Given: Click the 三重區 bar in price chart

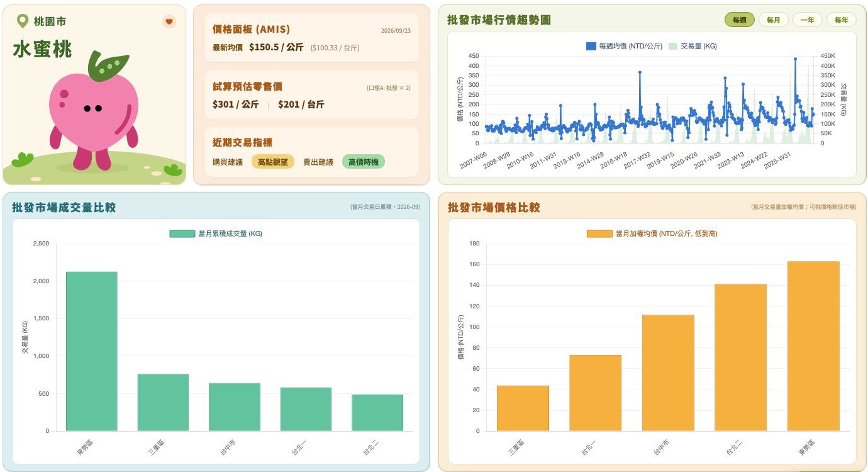Looking at the screenshot, I should point(523,408).
